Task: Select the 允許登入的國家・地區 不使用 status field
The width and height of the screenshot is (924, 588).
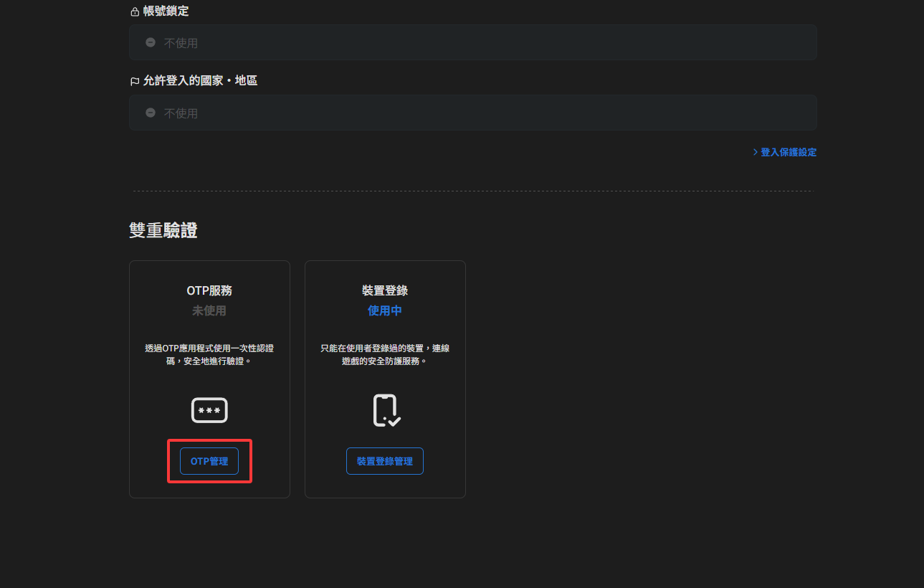Action: point(472,113)
